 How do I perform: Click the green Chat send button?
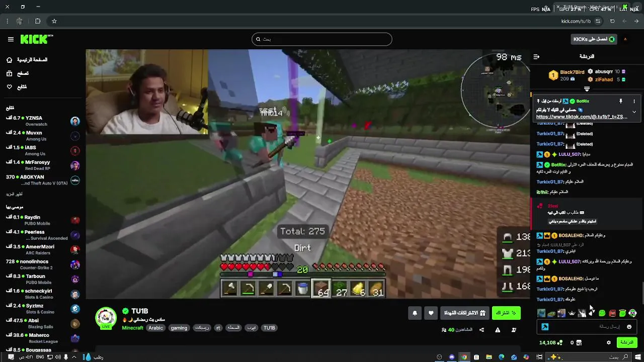pyautogui.click(x=627, y=342)
